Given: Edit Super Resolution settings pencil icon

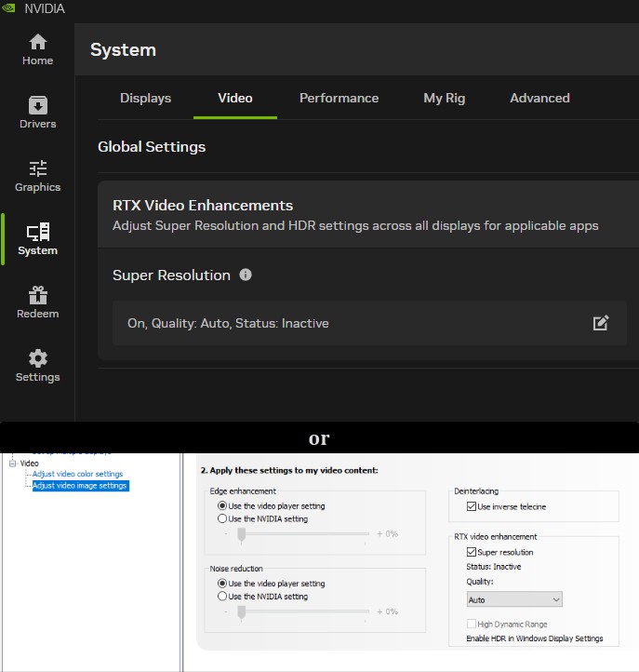Looking at the screenshot, I should coord(601,323).
